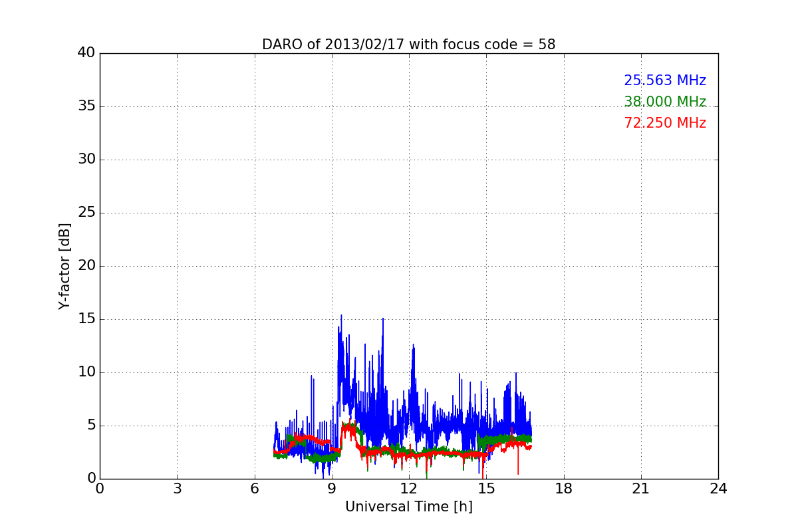Screen dimensions: 798x532
Task: Select the 72.250 MHz legend label
Action: pos(665,123)
